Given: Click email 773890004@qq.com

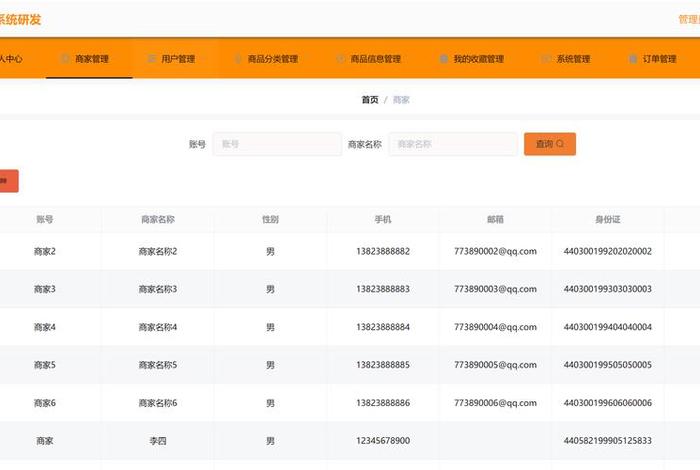Looking at the screenshot, I should click(495, 328).
